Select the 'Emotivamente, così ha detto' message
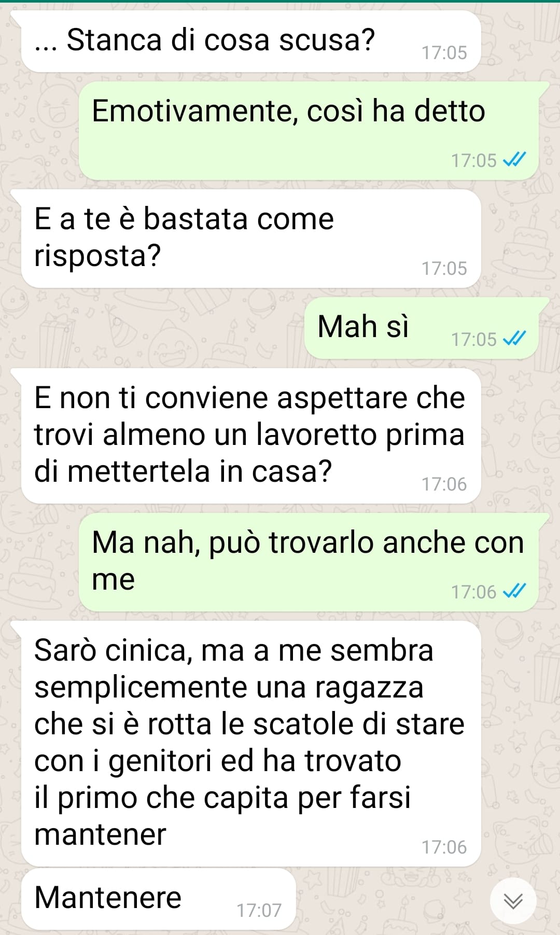The width and height of the screenshot is (560, 935). (309, 131)
